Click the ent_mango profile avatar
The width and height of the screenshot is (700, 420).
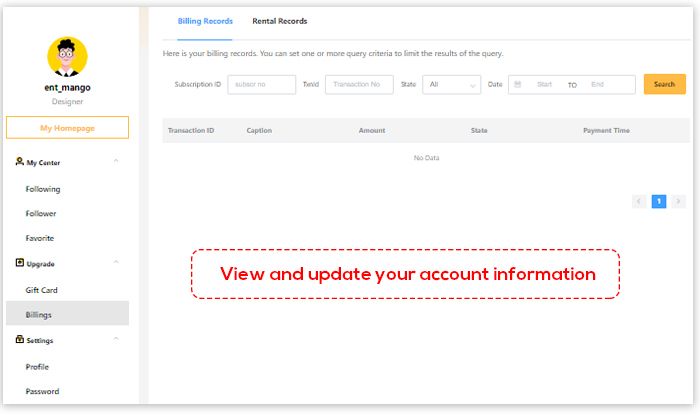click(x=67, y=57)
